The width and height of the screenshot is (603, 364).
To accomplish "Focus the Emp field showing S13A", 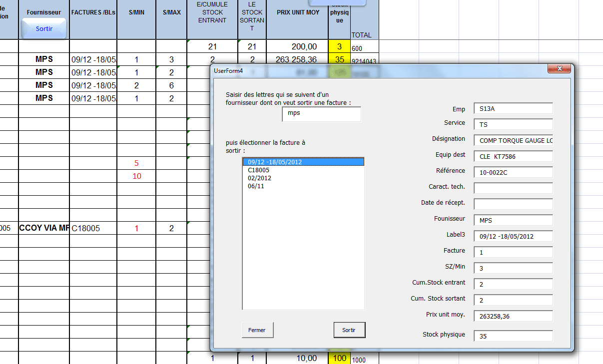I will pos(513,108).
